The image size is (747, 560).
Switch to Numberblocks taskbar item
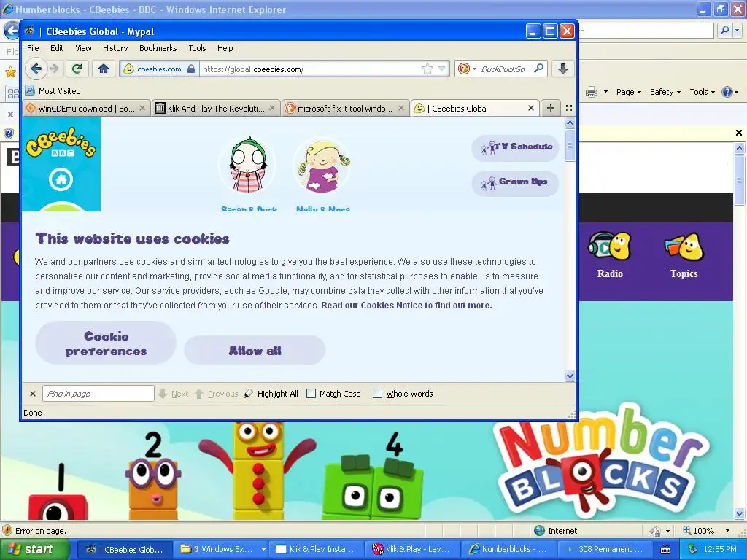pos(508,549)
